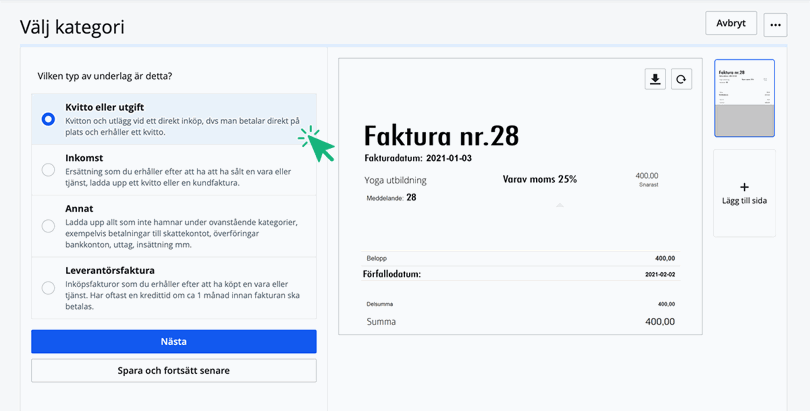Viewport: 810px width, 411px height.
Task: Click Spara och fortsätt senare
Action: 174,371
